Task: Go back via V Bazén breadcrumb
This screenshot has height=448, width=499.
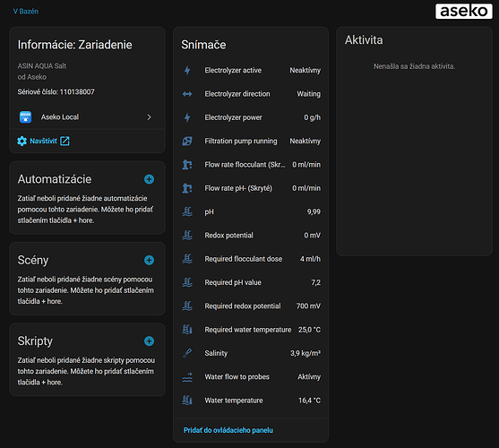Action: tap(26, 12)
